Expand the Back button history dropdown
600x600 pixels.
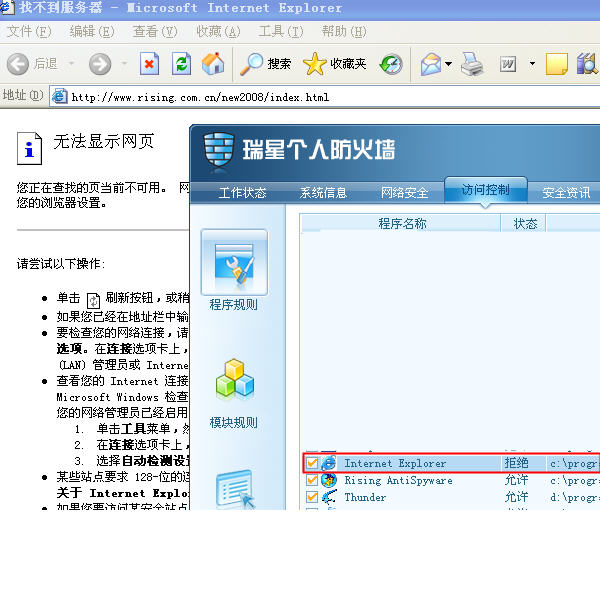(71, 64)
